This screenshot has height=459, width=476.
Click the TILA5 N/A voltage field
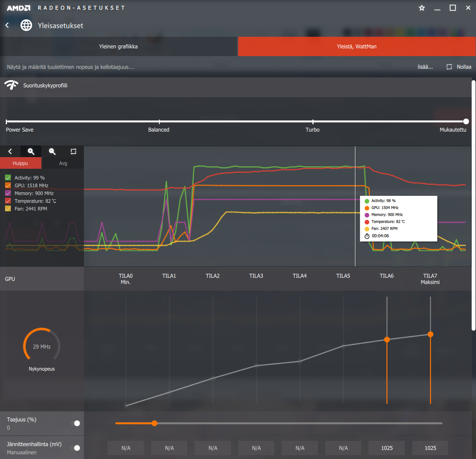(x=343, y=448)
